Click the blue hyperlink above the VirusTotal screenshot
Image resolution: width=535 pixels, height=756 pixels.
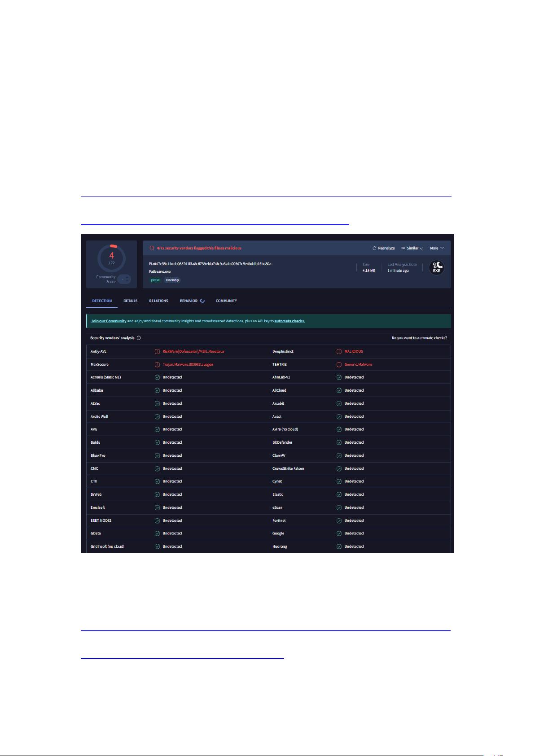tap(266, 210)
